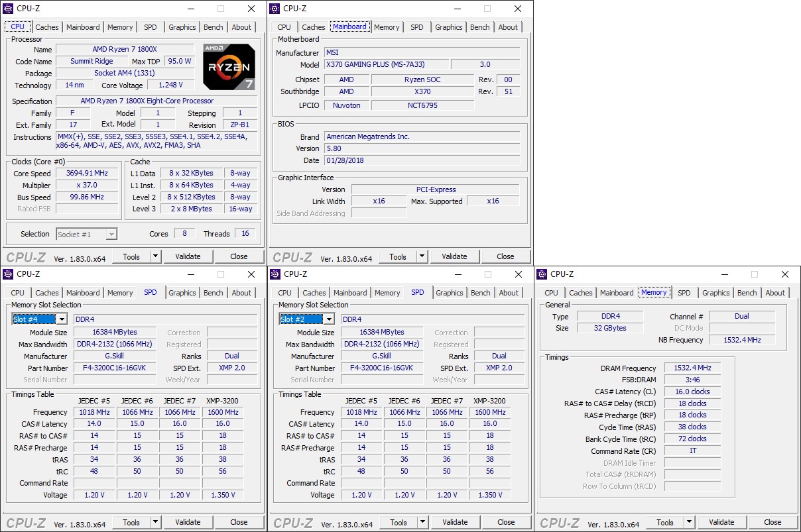Image resolution: width=801 pixels, height=532 pixels.
Task: Switch to Caches tab in the Ryzen CPU window
Action: coord(47,27)
